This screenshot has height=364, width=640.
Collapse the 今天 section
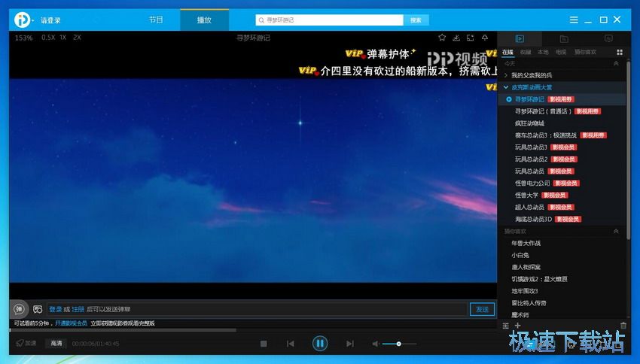coord(616,64)
